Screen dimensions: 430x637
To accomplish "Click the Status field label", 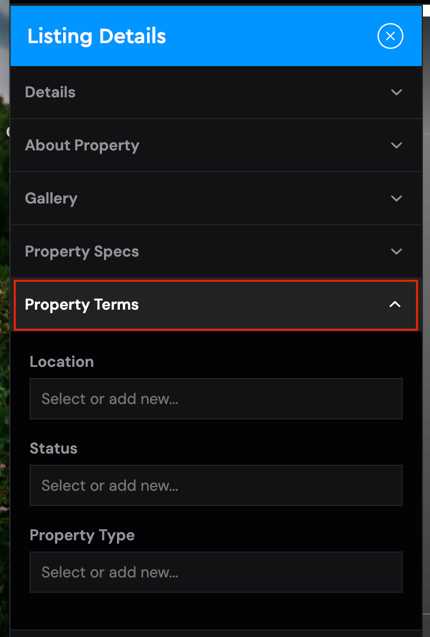I will [x=54, y=448].
